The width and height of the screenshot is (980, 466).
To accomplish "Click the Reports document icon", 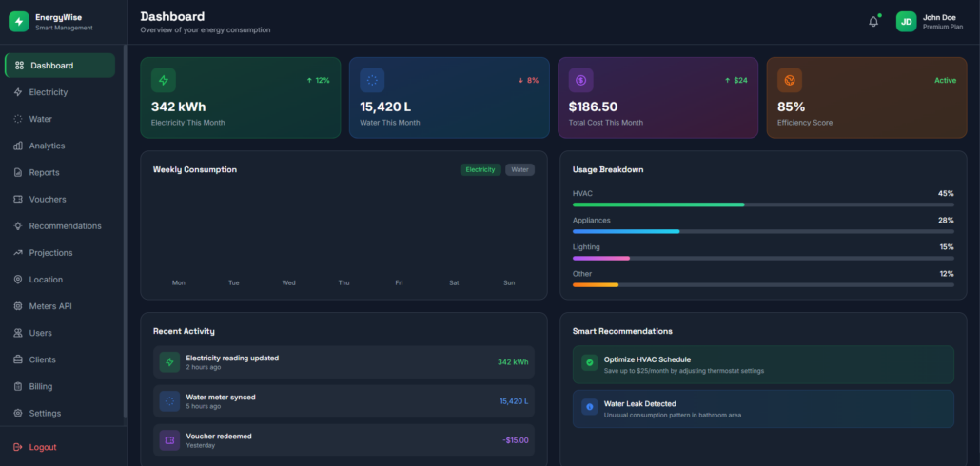I will [18, 173].
